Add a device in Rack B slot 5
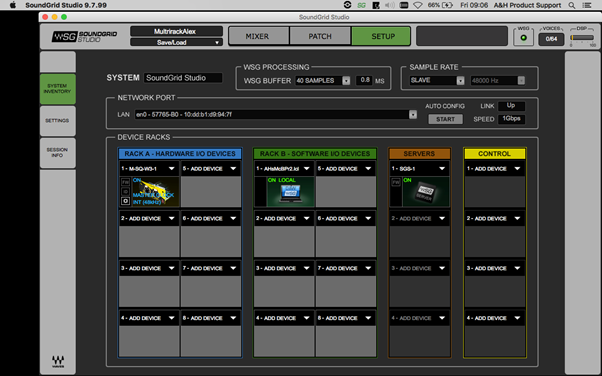Image resolution: width=602 pixels, height=376 pixels. click(346, 169)
